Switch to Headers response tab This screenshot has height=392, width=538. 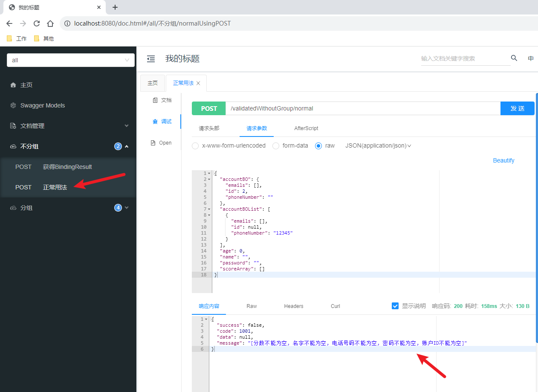pos(294,306)
